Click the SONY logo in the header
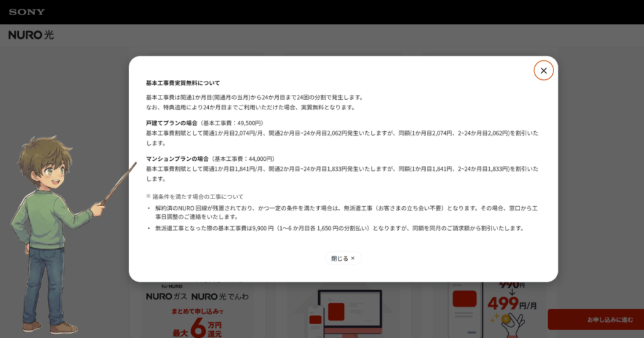The height and width of the screenshot is (338, 644). point(27,12)
